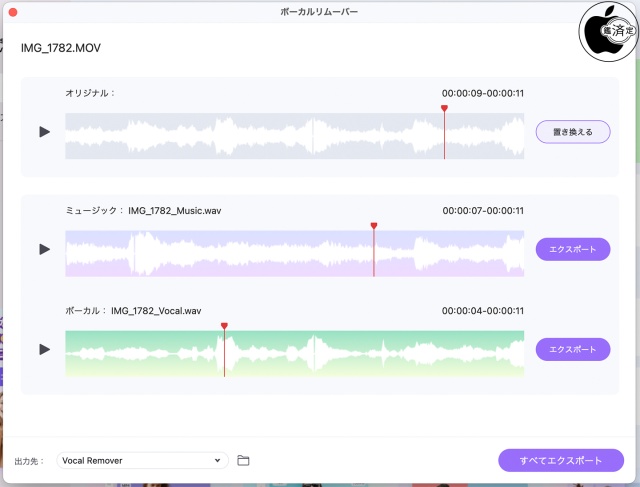Click the vocal track time 00:00:04-00:00:11

pyautogui.click(x=483, y=311)
